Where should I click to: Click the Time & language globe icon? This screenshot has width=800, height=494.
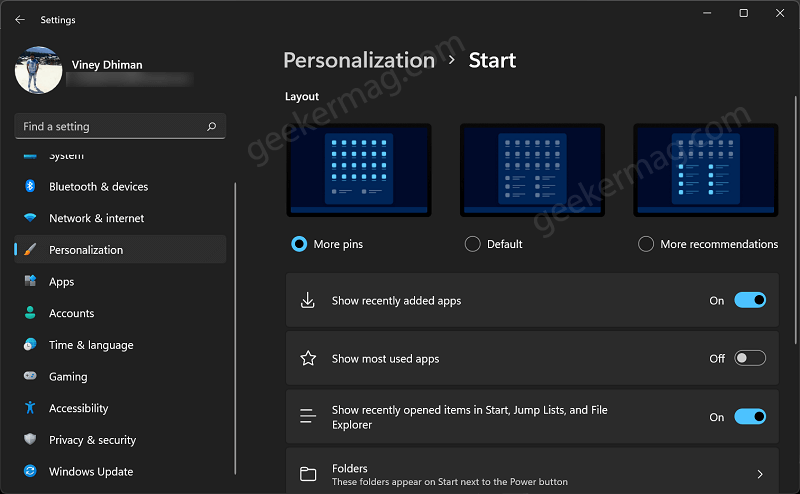[30, 344]
